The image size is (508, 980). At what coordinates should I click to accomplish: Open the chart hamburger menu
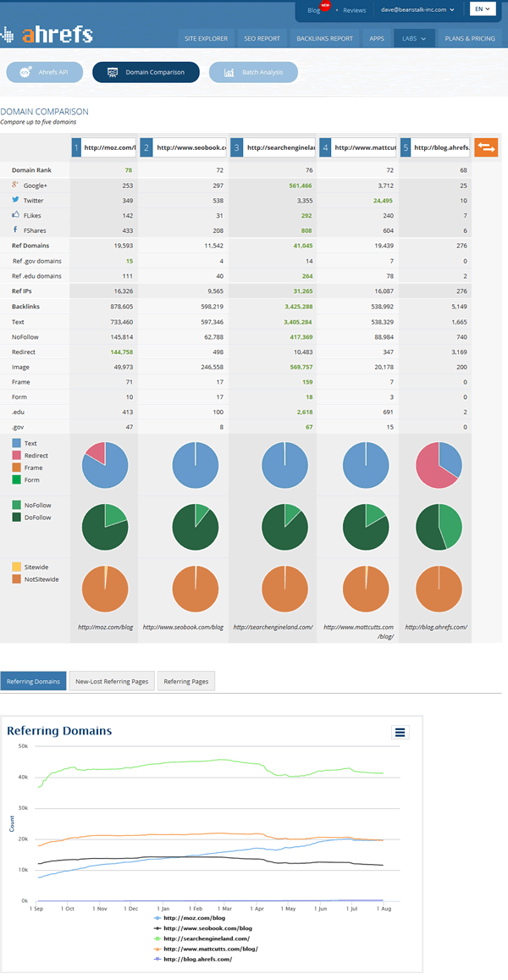coord(400,732)
